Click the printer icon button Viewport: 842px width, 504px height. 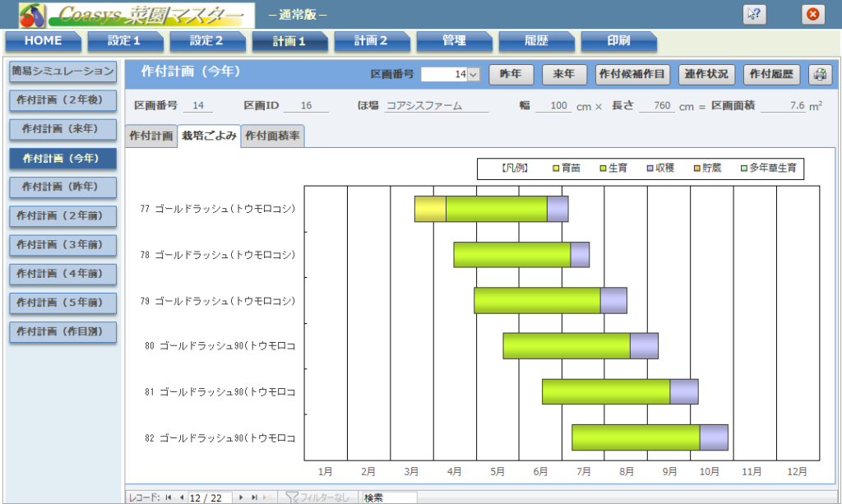pos(820,75)
